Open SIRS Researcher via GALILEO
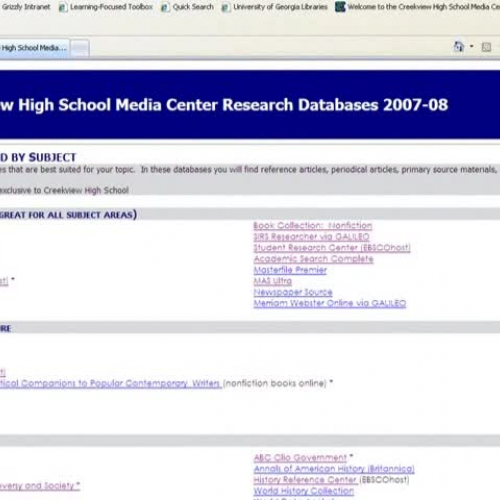Viewport: 500px width, 500px height. click(x=311, y=237)
